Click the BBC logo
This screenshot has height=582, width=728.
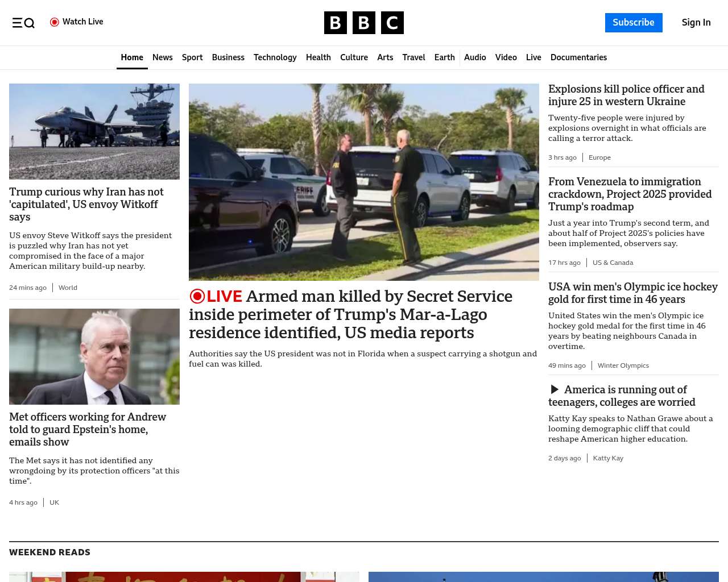(x=364, y=23)
